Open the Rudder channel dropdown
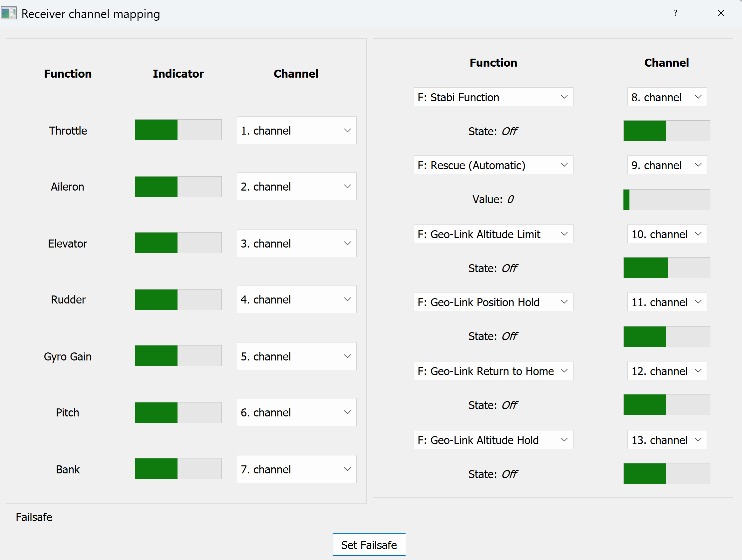 (x=296, y=299)
